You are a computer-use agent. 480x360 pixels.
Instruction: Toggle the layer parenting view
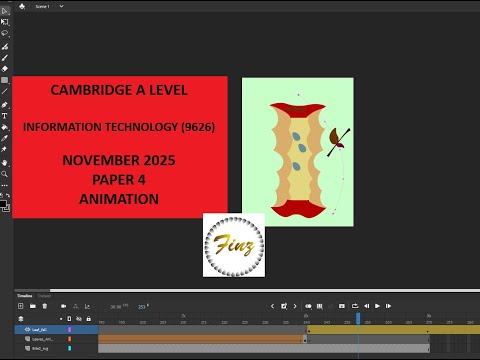tap(76, 306)
